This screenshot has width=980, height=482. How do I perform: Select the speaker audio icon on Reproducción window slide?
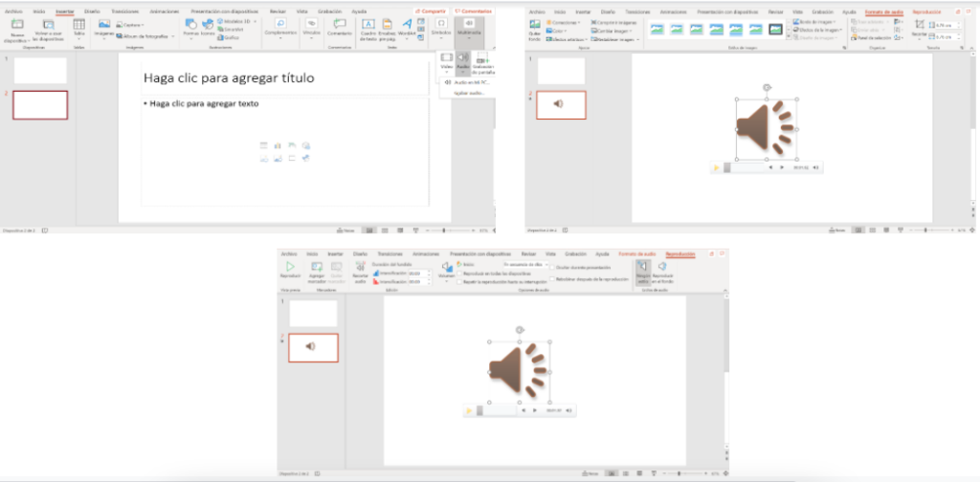point(519,371)
